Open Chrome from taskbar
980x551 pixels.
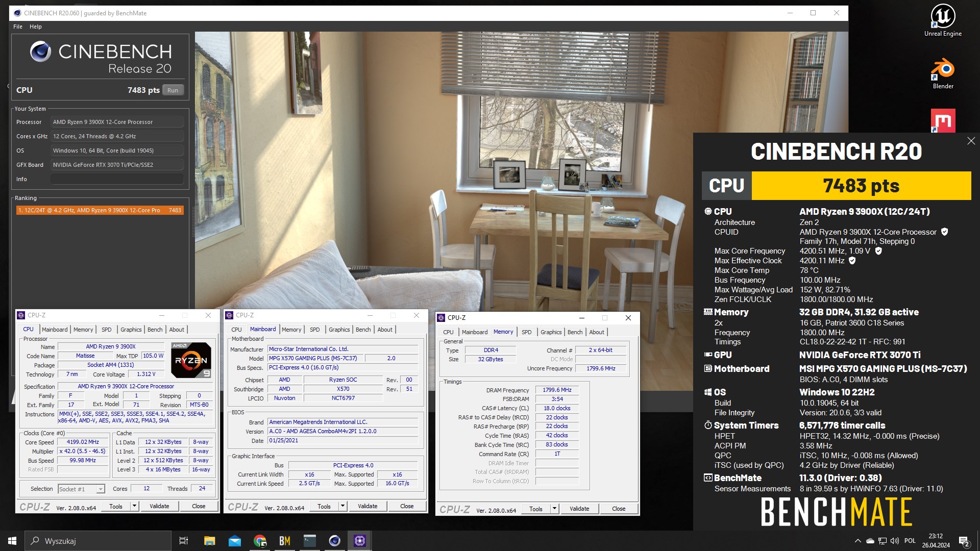pos(260,541)
